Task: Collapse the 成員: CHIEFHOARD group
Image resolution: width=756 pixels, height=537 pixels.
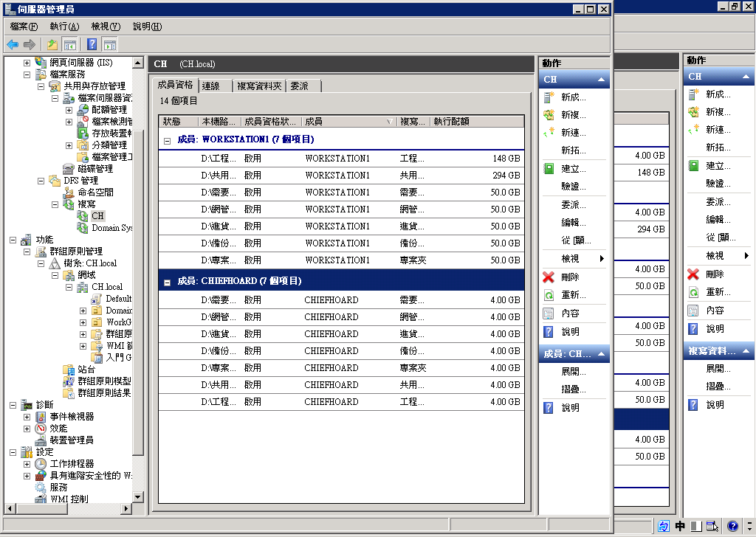Action: (x=168, y=283)
